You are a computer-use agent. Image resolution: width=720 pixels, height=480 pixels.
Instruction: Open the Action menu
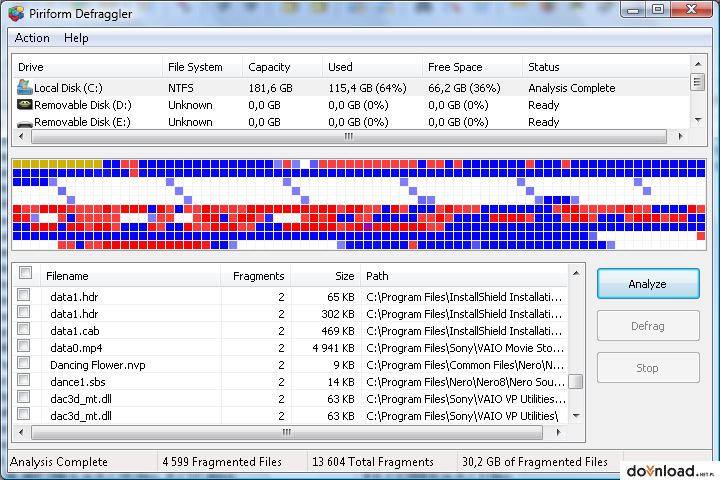click(32, 38)
